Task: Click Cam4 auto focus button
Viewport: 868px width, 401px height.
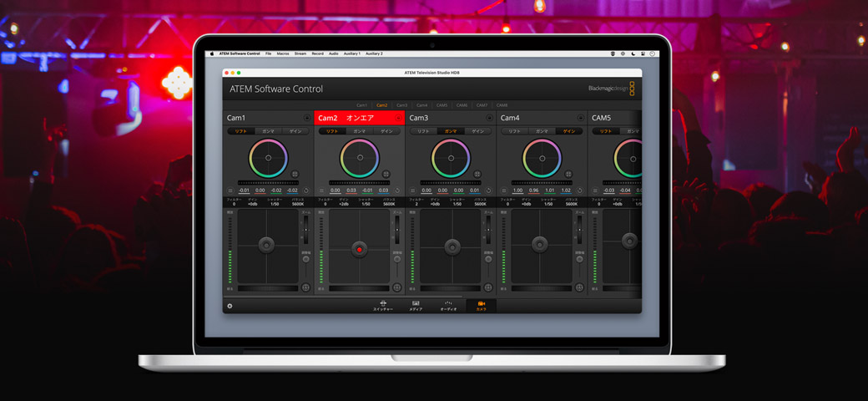Action: pyautogui.click(x=579, y=287)
